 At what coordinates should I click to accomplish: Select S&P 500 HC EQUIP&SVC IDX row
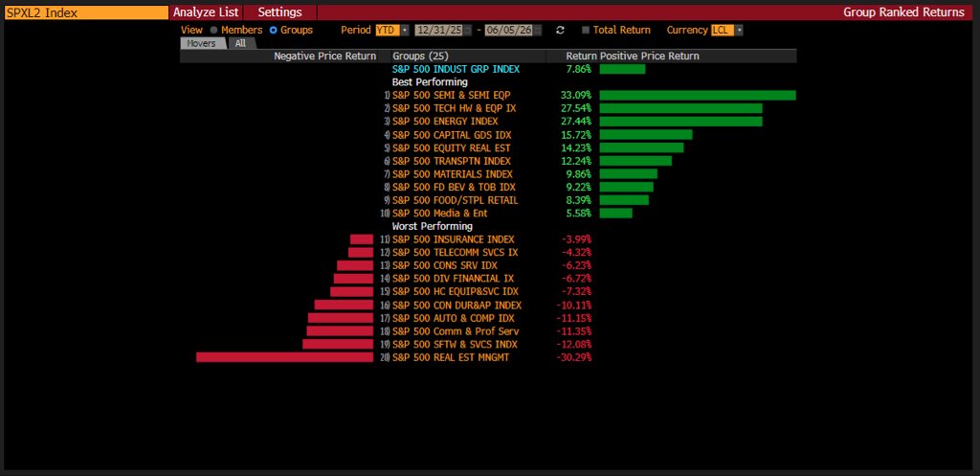click(455, 292)
